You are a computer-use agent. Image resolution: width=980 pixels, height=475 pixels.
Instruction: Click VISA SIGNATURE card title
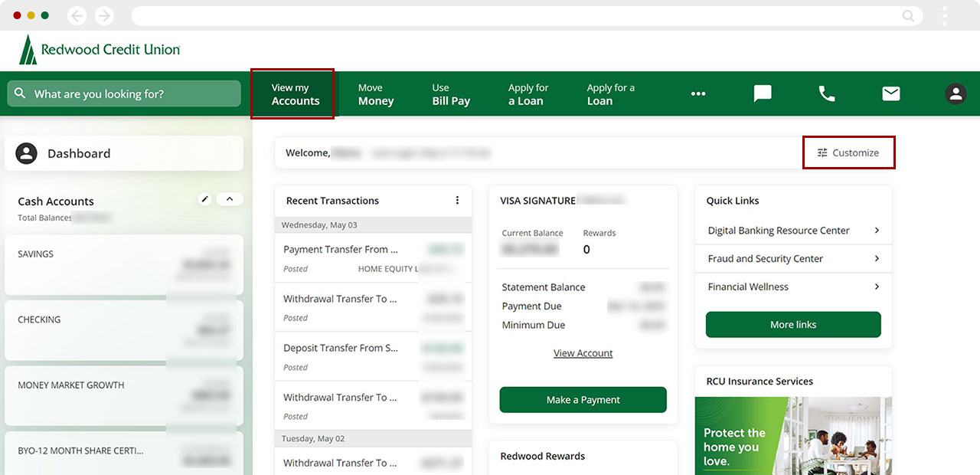click(537, 201)
